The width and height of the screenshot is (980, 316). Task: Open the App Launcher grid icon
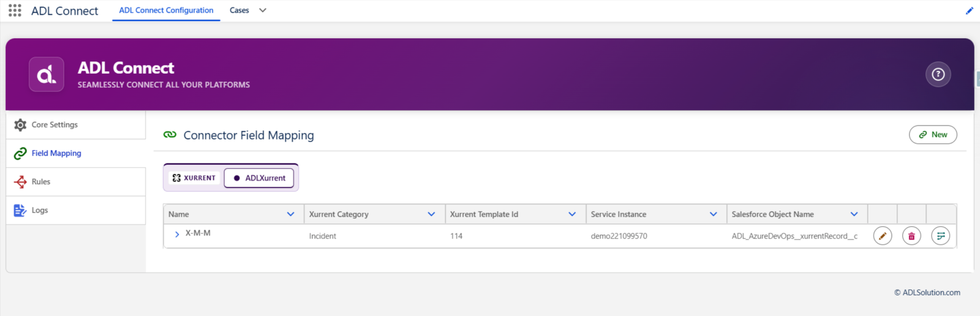click(x=15, y=10)
